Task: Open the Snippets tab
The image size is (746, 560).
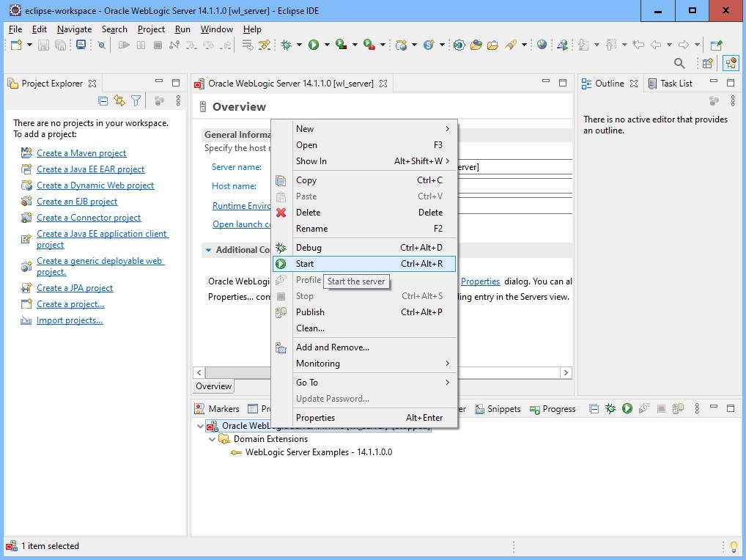Action: 498,409
